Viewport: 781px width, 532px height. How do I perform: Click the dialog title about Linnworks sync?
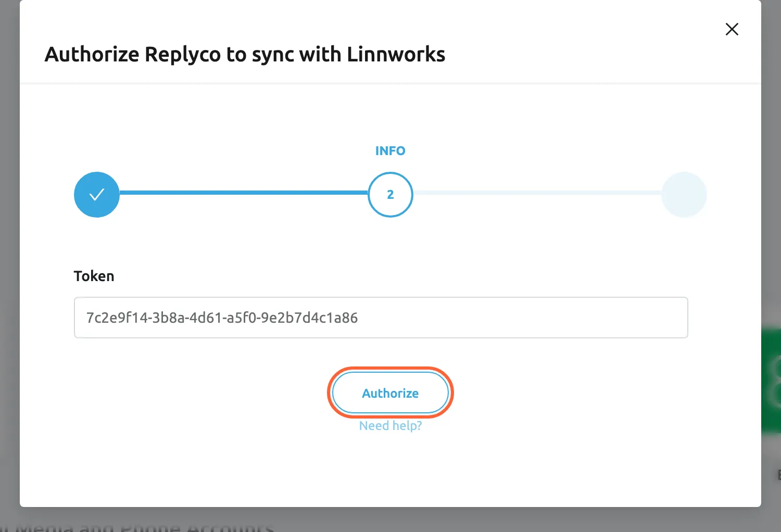click(245, 55)
